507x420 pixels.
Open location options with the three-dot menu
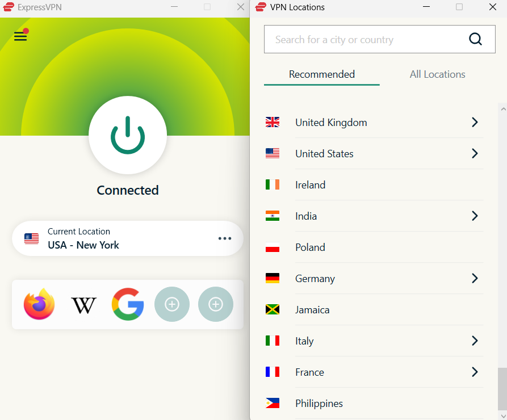tap(225, 239)
